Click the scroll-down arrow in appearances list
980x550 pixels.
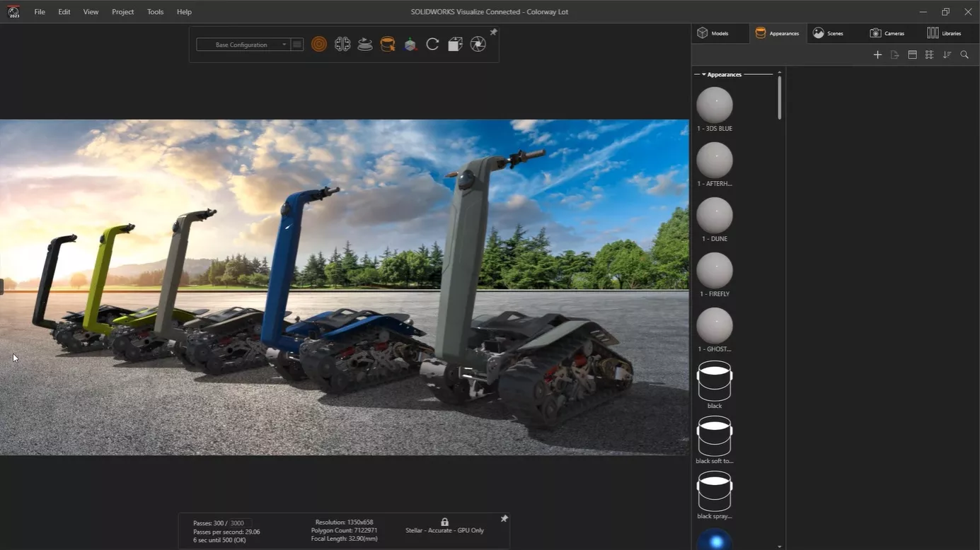[780, 546]
